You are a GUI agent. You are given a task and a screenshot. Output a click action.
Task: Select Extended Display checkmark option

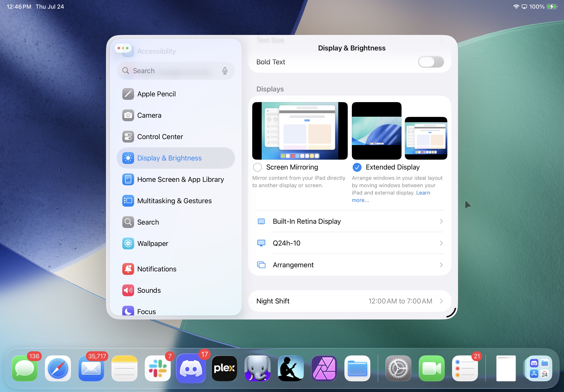point(357,167)
